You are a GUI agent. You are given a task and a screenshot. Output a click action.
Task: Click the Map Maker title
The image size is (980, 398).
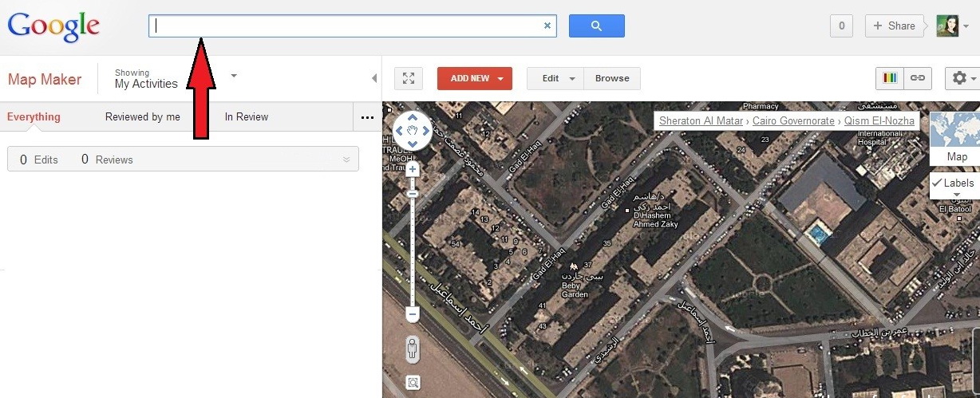pos(45,79)
